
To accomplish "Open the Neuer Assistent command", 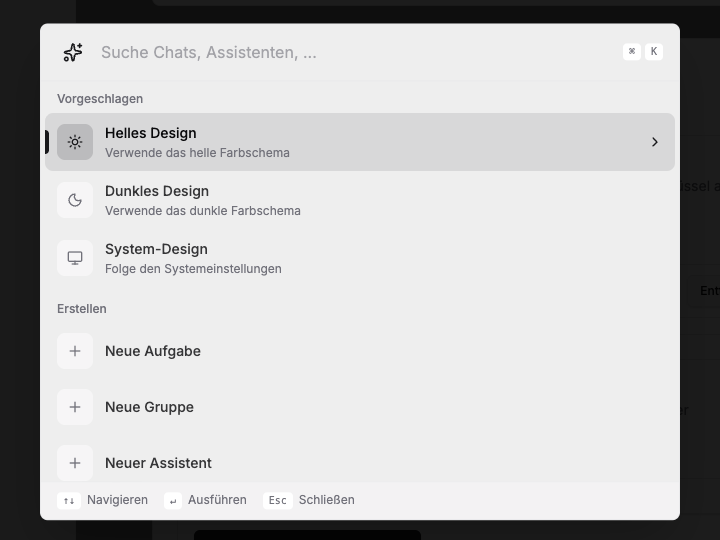I will [x=360, y=463].
